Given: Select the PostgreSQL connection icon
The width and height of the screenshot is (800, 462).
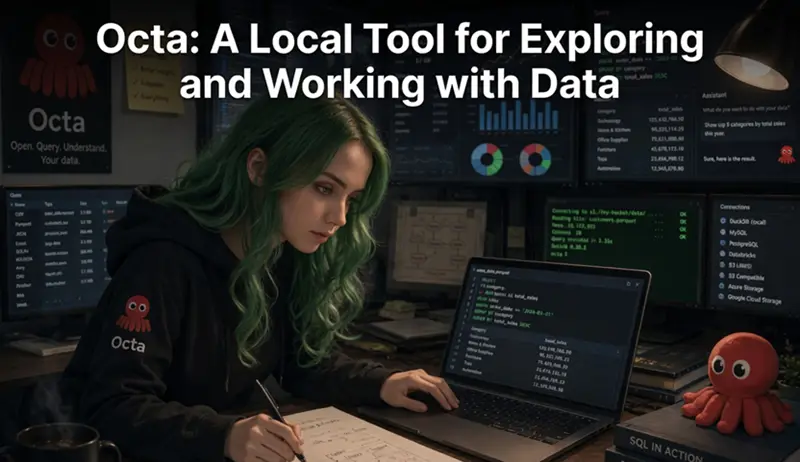Looking at the screenshot, I should [723, 243].
